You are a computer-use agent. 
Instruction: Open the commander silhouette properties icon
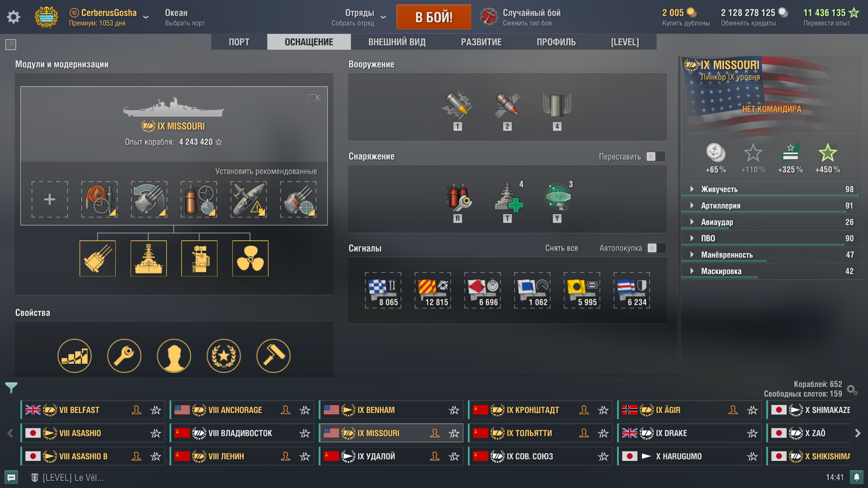pyautogui.click(x=174, y=356)
